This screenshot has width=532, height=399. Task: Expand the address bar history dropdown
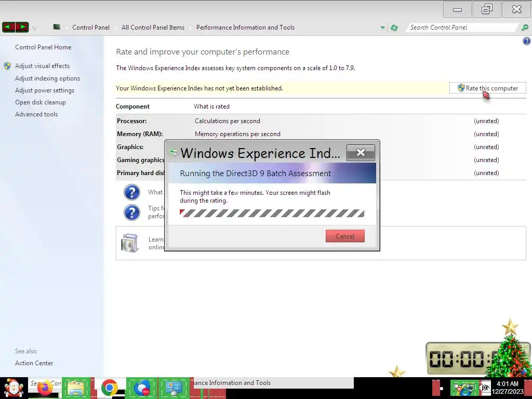click(x=383, y=28)
